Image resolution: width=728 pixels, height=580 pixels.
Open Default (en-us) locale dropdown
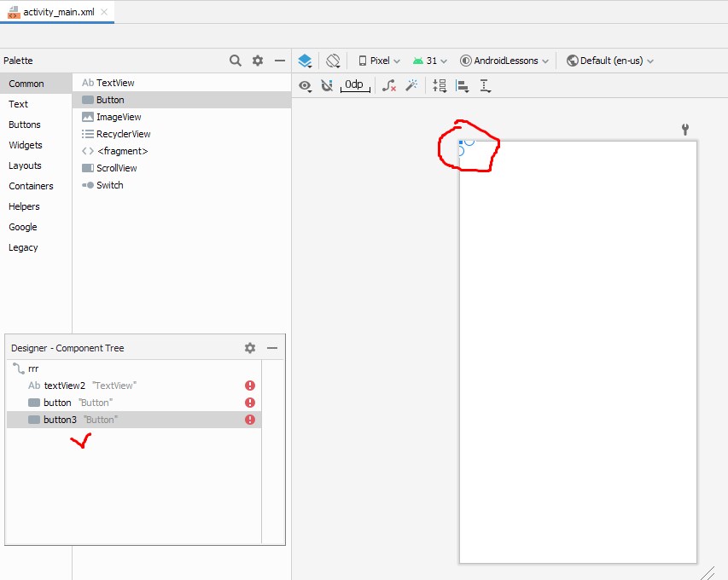610,61
